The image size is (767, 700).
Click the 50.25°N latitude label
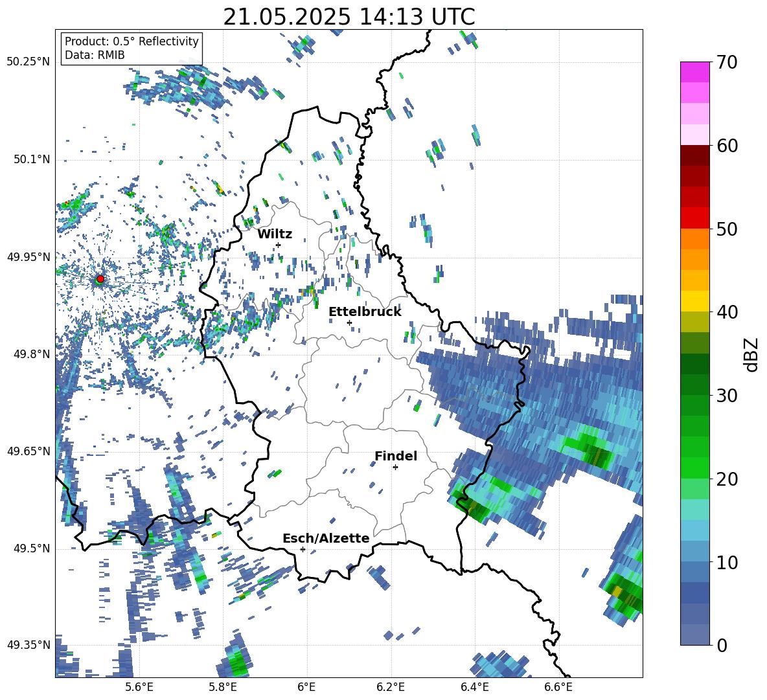(29, 62)
